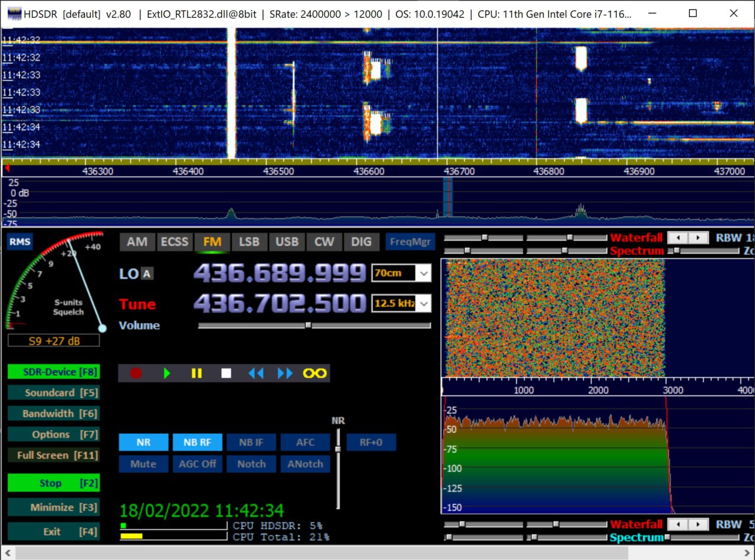Open Bandwidth [F6] settings
This screenshot has height=560, width=755.
53,414
